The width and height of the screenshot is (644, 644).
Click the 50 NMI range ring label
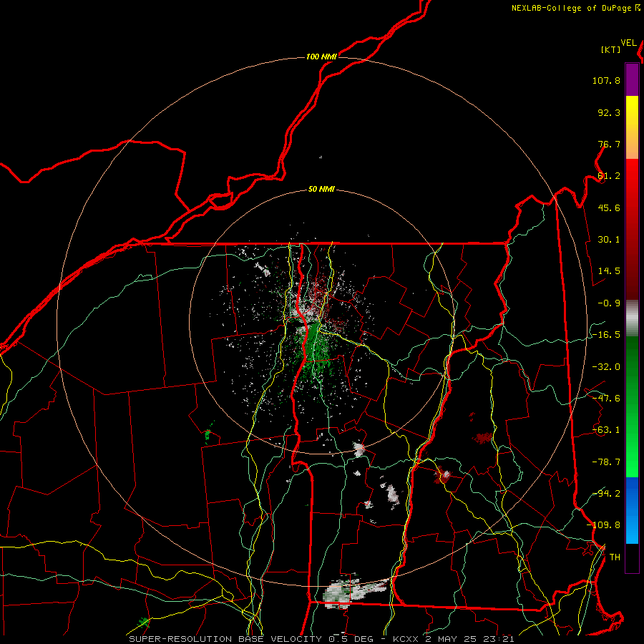pos(321,190)
